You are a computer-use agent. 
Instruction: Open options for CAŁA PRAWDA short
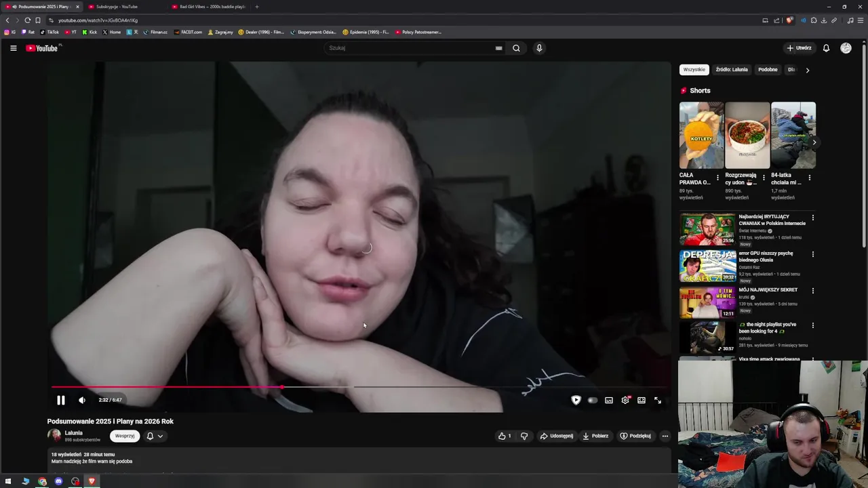[x=718, y=178]
